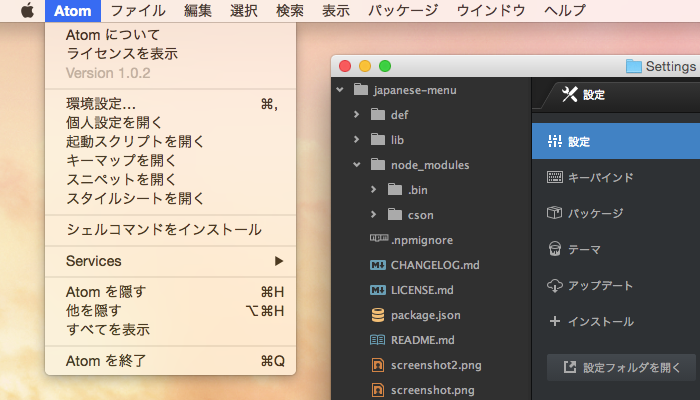Open the パッケージ menu
Image resolution: width=700 pixels, height=400 pixels.
(403, 10)
